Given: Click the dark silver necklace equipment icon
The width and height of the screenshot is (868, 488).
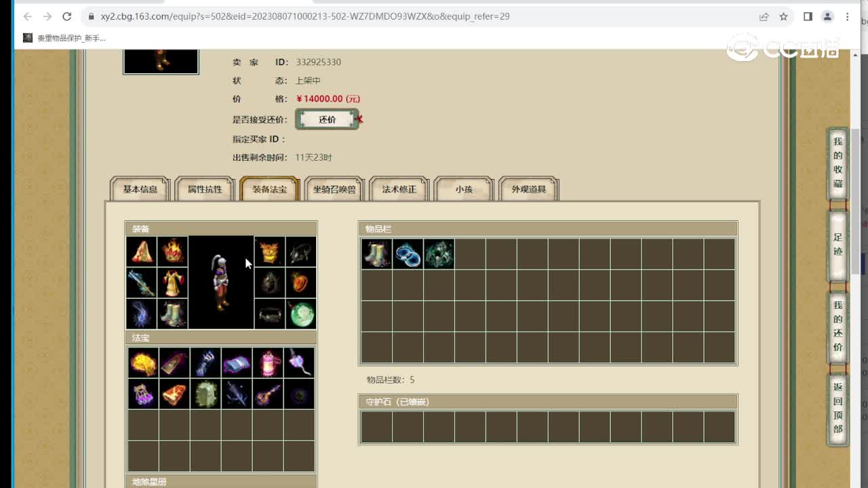Looking at the screenshot, I should click(x=300, y=251).
